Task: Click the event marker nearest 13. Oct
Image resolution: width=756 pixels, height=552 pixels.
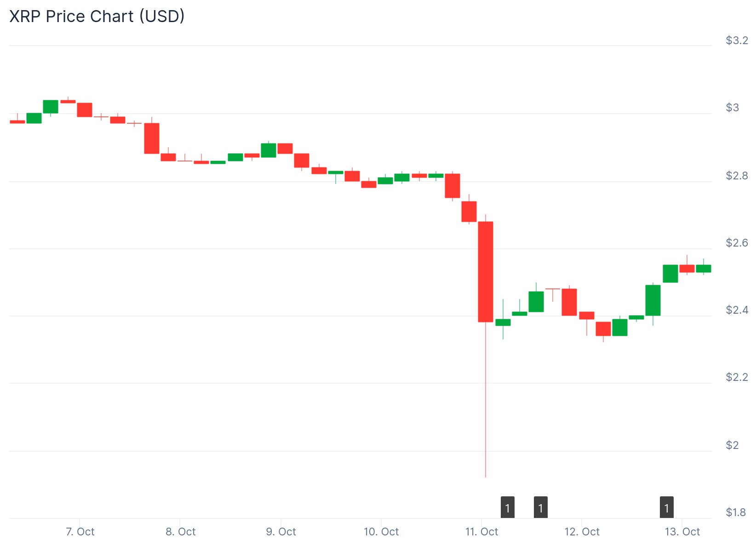Action: 666,507
